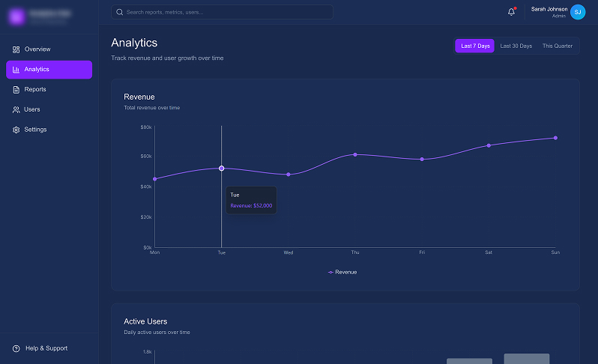
Task: Switch to This Quarter range
Action: (x=558, y=46)
